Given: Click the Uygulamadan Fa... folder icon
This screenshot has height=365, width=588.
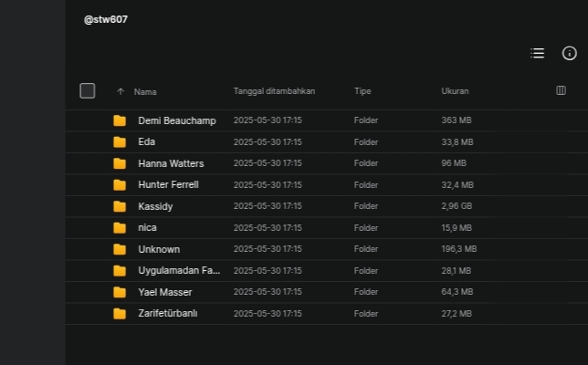Looking at the screenshot, I should coord(120,271).
